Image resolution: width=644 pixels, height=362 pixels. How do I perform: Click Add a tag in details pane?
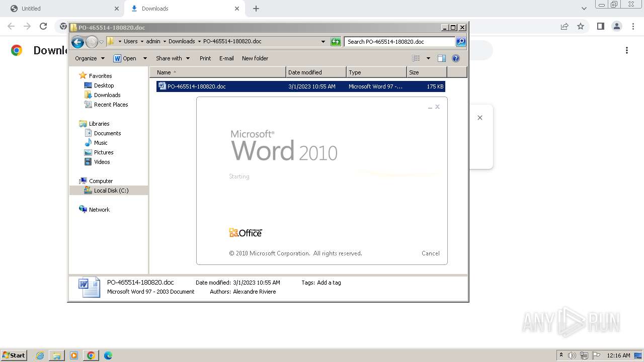329,283
